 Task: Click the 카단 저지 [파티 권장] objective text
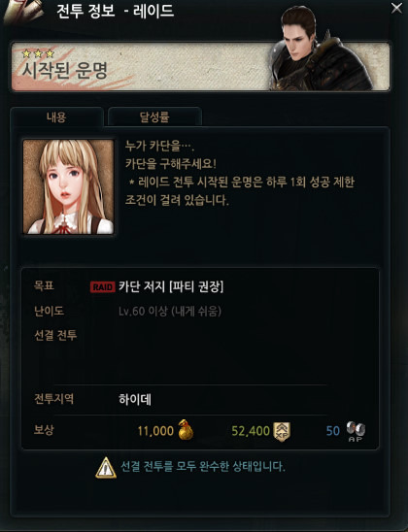[x=171, y=287]
